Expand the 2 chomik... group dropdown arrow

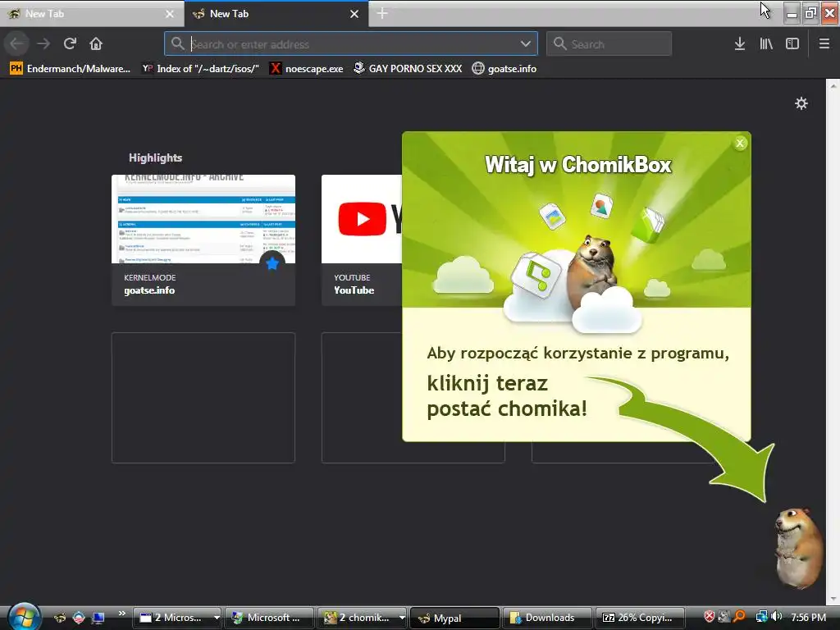pos(402,618)
